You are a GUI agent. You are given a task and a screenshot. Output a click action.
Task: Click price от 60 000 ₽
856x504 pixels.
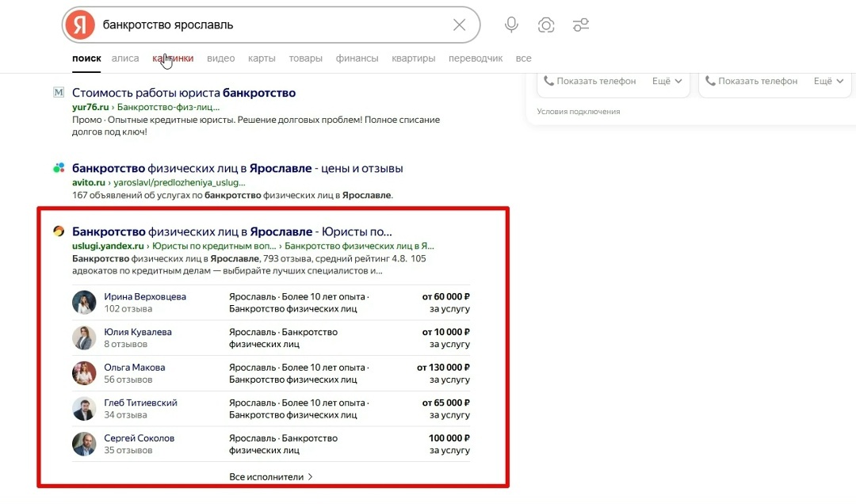(446, 296)
